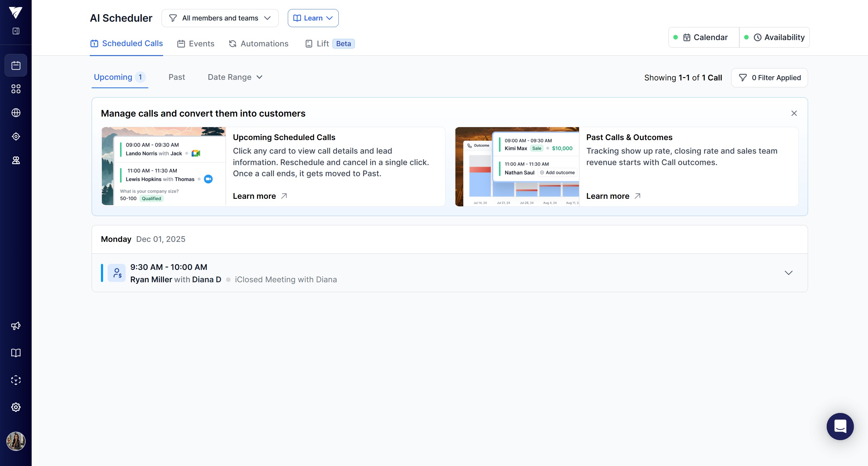
Task: Open the chat support bubble
Action: click(840, 426)
